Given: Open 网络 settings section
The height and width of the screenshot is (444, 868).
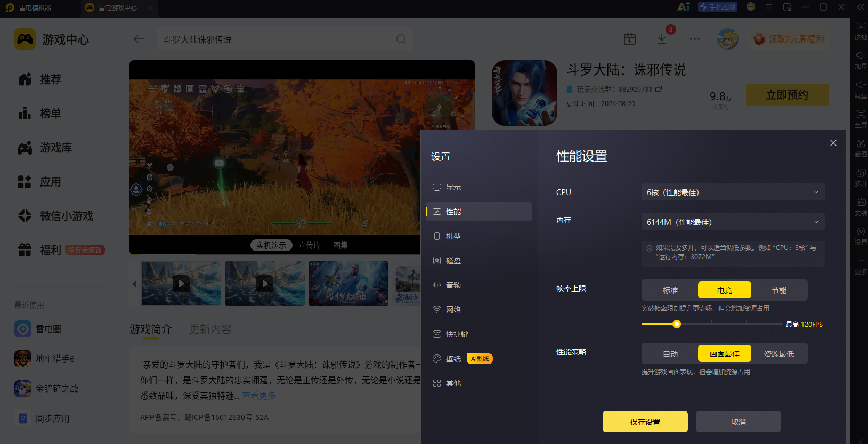Looking at the screenshot, I should pyautogui.click(x=479, y=310).
